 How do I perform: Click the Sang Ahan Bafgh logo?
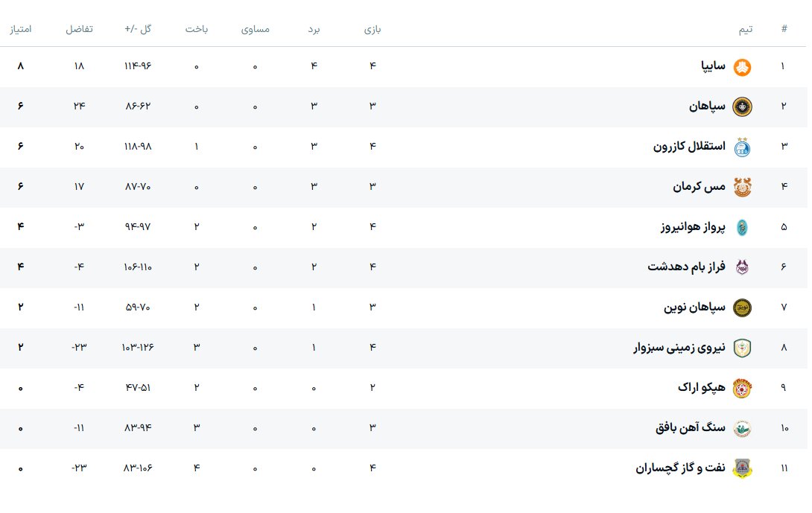pyautogui.click(x=742, y=428)
